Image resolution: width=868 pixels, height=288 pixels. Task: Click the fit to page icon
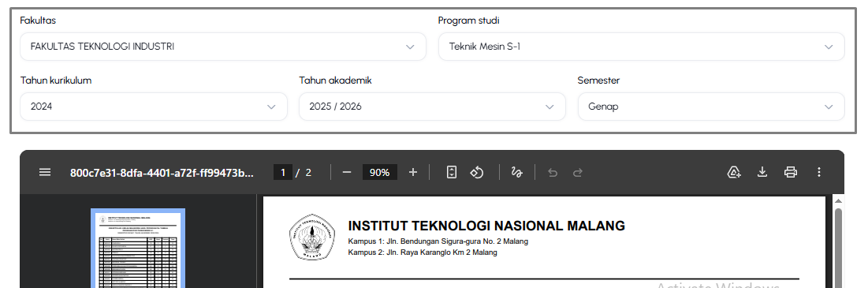point(452,172)
